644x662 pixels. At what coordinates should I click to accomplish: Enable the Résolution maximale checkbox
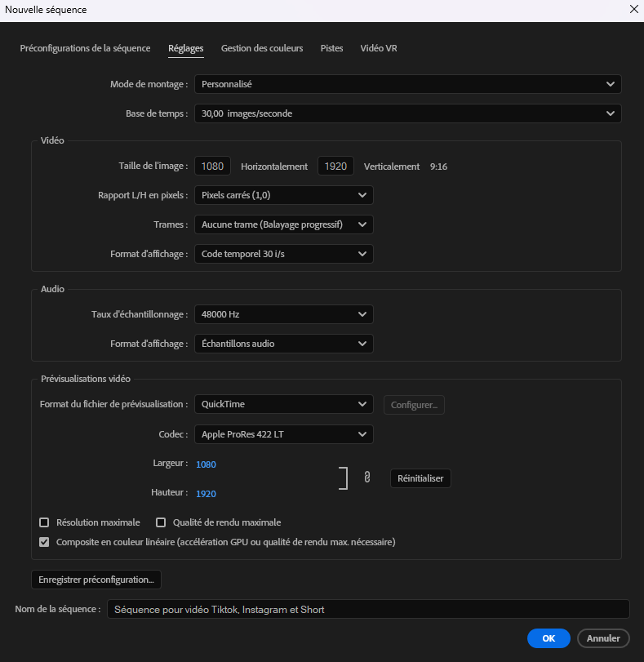click(x=44, y=522)
